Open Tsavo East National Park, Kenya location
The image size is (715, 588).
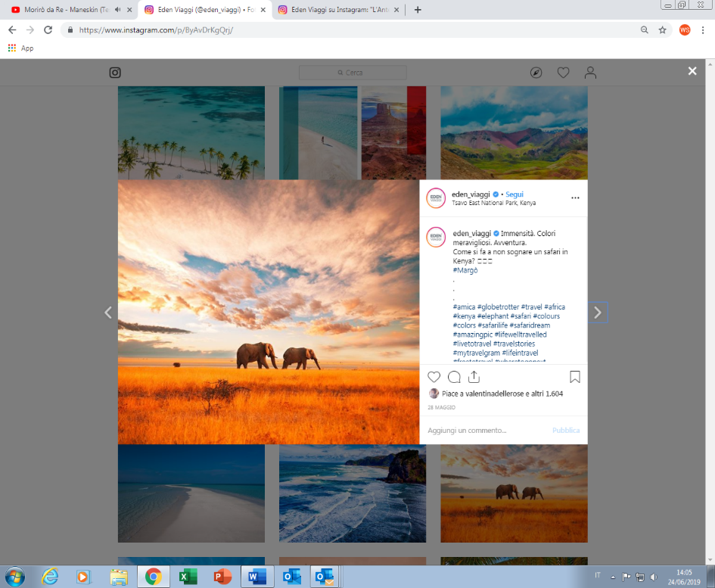click(x=494, y=203)
